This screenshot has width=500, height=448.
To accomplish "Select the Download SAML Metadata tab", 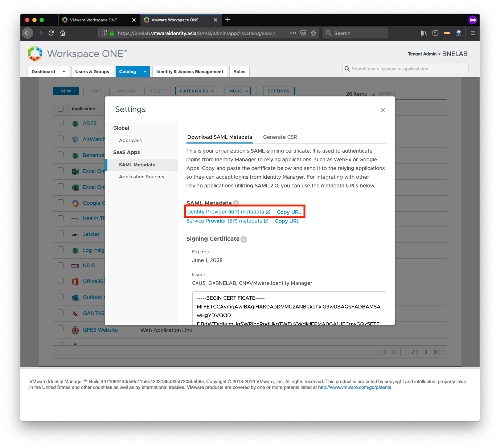I will click(x=220, y=137).
